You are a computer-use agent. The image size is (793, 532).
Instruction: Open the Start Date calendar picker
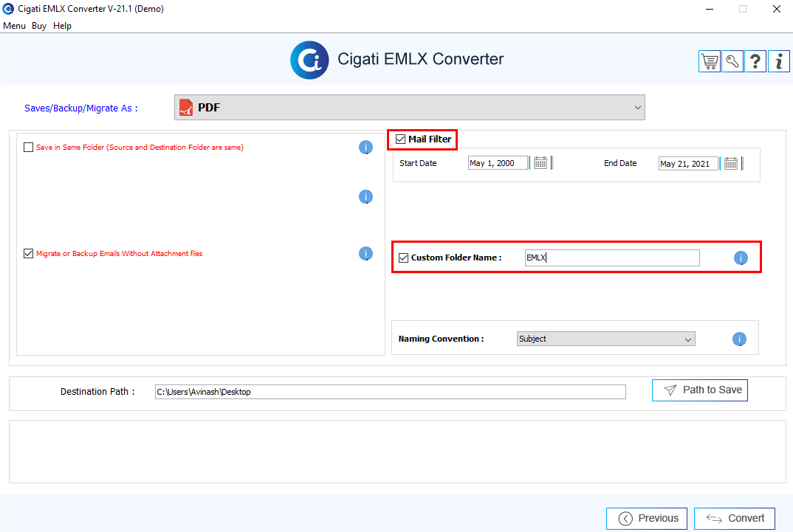coord(540,163)
